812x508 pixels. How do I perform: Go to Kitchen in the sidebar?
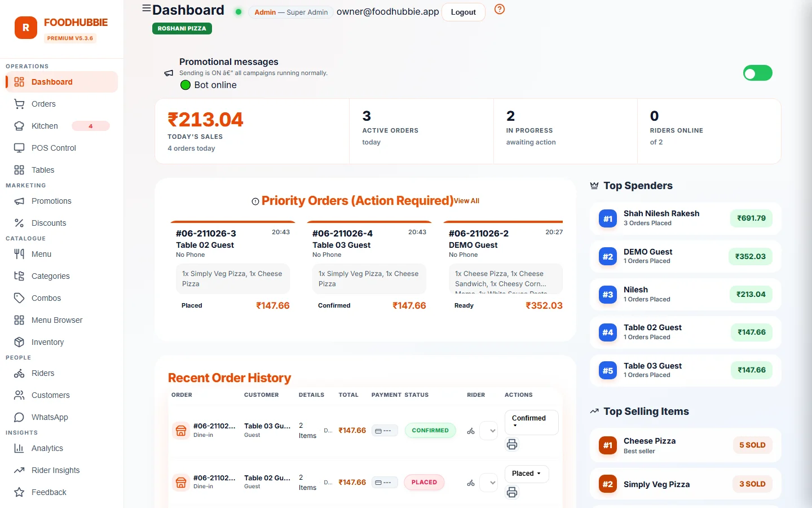tap(62, 126)
